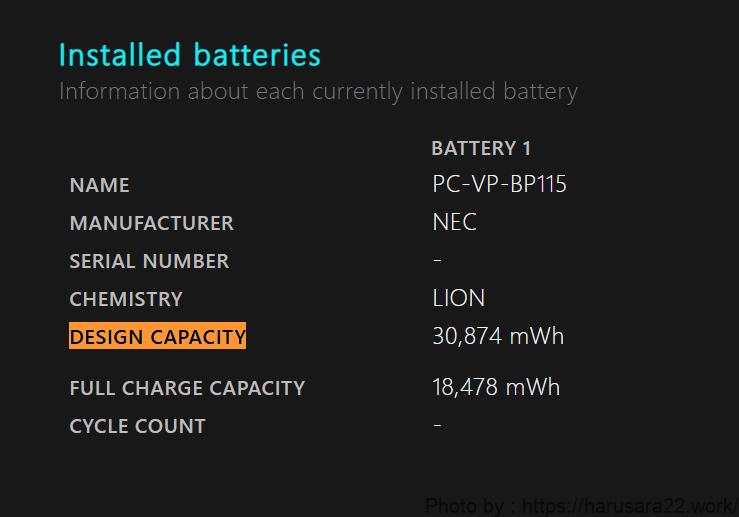Select the CHEMISTRY row label
This screenshot has height=517, width=739.
(126, 299)
